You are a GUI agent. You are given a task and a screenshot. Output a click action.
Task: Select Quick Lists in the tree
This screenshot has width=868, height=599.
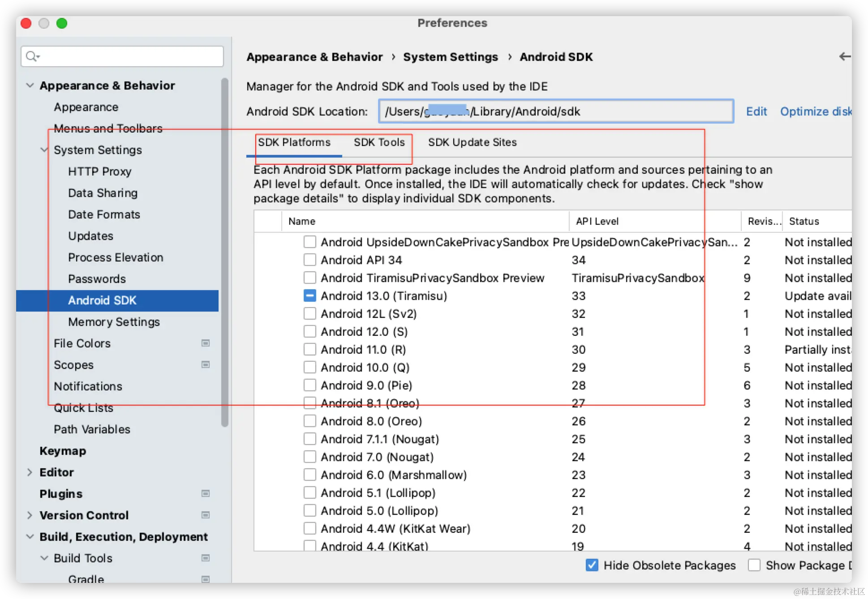84,408
